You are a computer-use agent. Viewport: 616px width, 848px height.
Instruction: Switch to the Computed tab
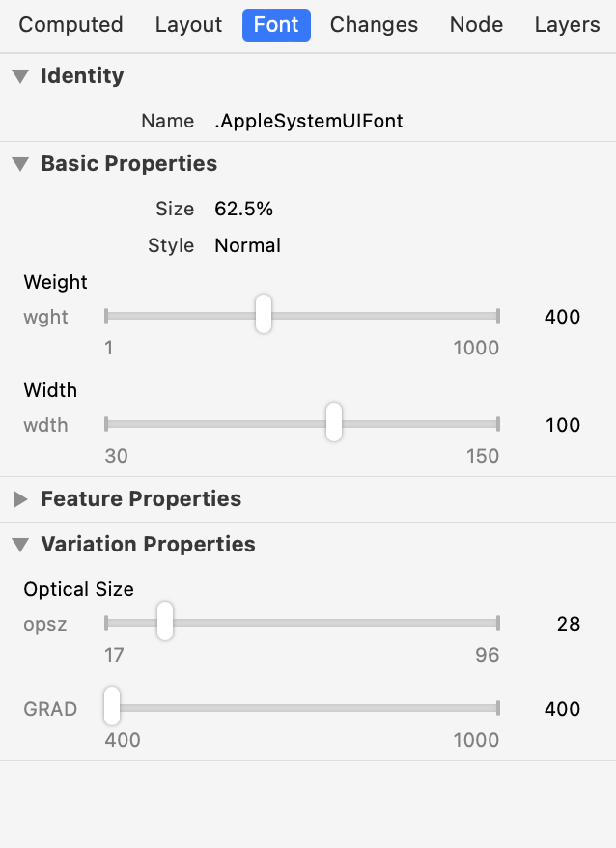(70, 25)
